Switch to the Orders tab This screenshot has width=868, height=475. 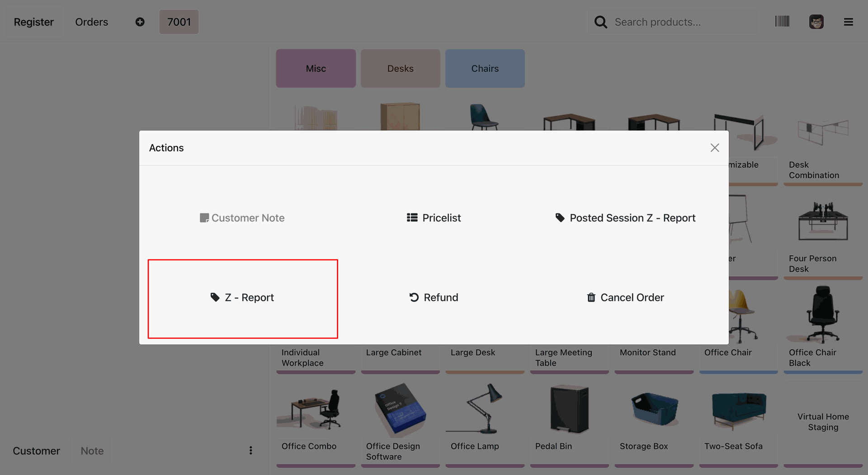point(91,22)
